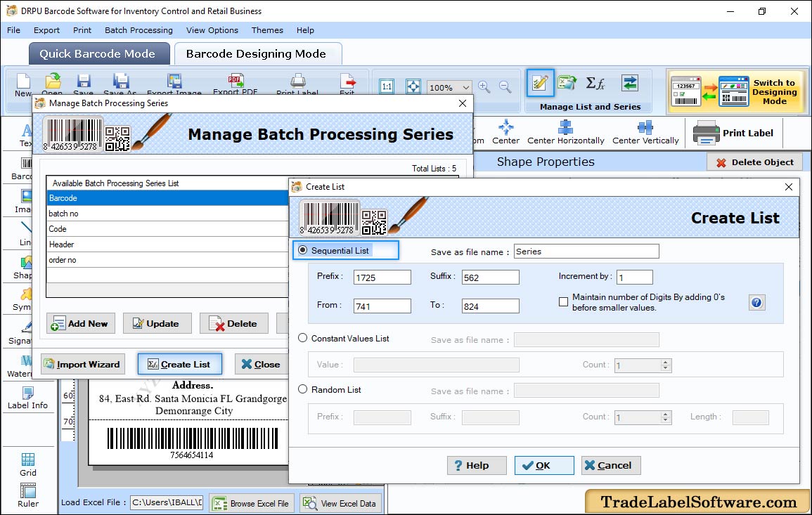The width and height of the screenshot is (812, 515).
Task: Open the Export menu
Action: [x=46, y=30]
